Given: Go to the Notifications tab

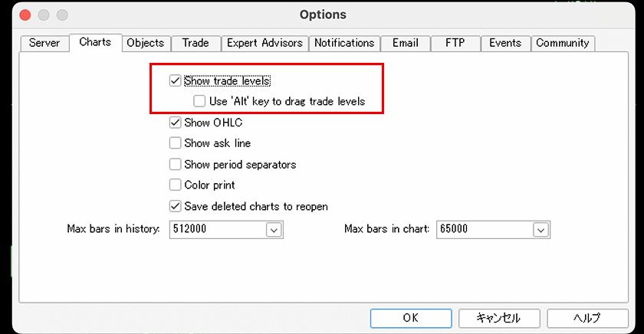Looking at the screenshot, I should point(344,44).
